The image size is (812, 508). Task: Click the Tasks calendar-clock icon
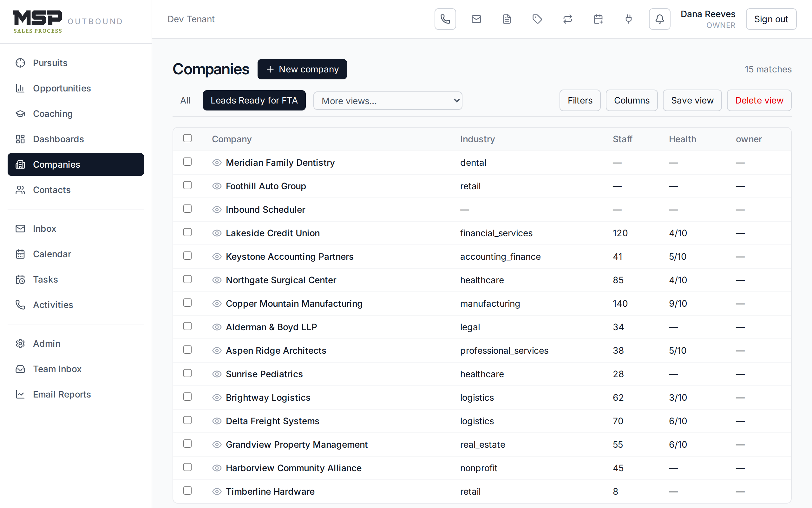(x=21, y=279)
